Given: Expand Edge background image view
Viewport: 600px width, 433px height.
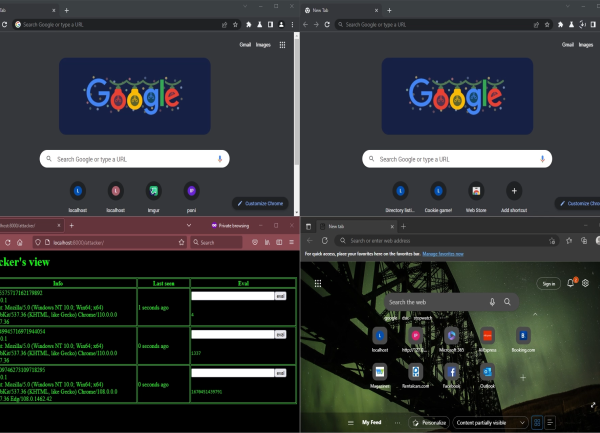Looking at the screenshot, I should [x=593, y=405].
